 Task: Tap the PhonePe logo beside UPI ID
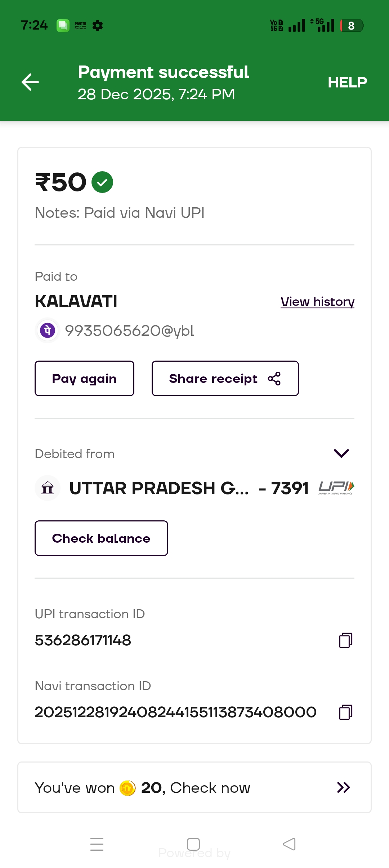48,330
